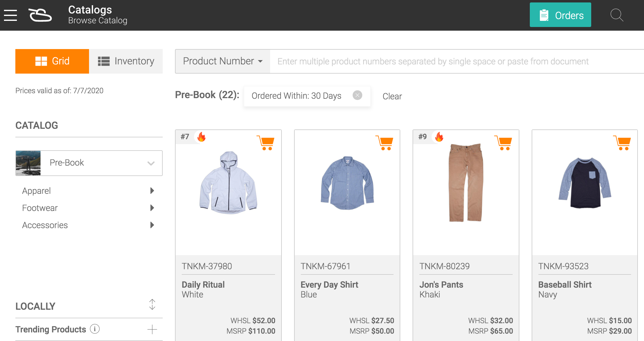The height and width of the screenshot is (341, 644).
Task: Open the Orders button
Action: point(560,15)
